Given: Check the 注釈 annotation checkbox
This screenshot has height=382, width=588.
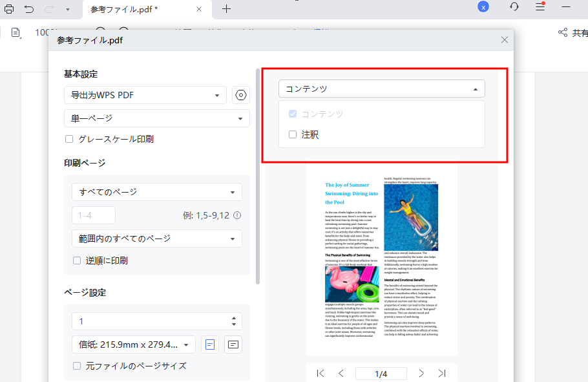Looking at the screenshot, I should tap(291, 134).
